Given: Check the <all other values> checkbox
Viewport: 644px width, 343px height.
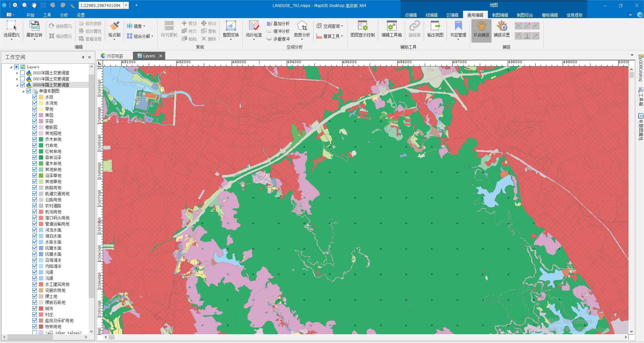Looking at the screenshot, I should pyautogui.click(x=35, y=333).
